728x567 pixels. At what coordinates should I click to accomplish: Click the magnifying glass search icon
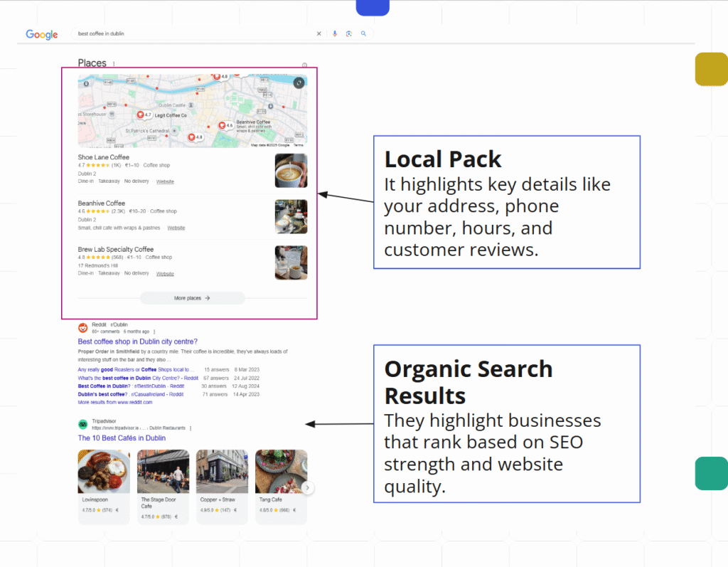click(x=363, y=33)
